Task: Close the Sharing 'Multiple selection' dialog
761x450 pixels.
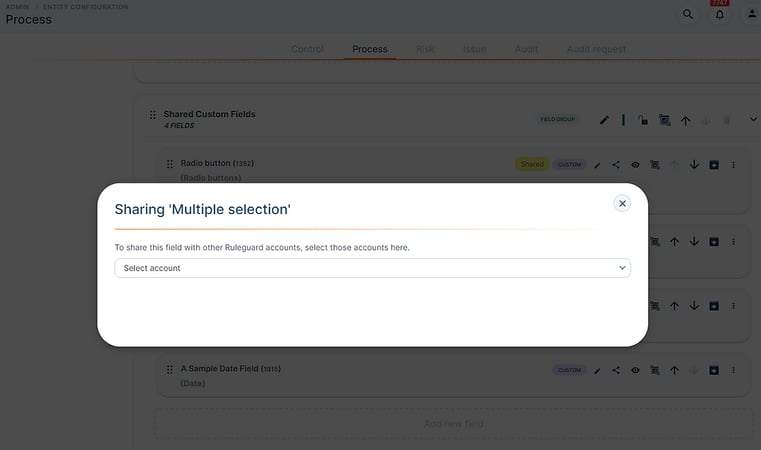Action: pyautogui.click(x=622, y=203)
